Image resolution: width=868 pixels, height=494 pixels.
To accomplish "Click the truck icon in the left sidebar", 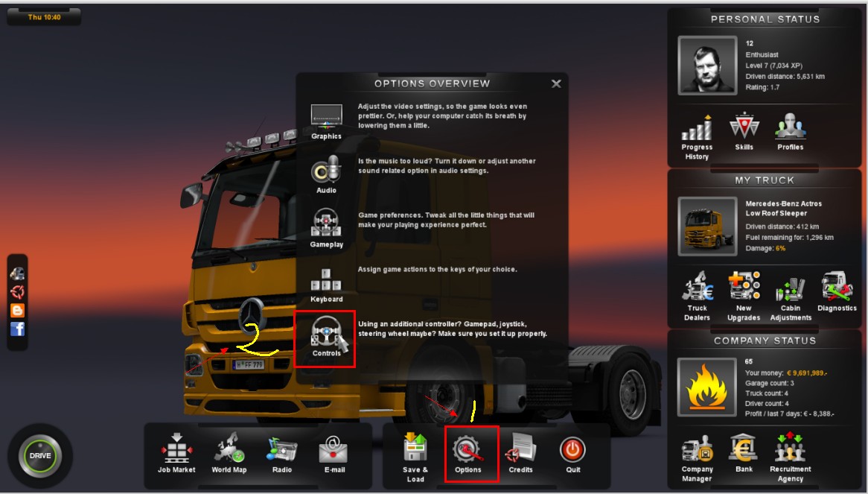I will pos(17,273).
